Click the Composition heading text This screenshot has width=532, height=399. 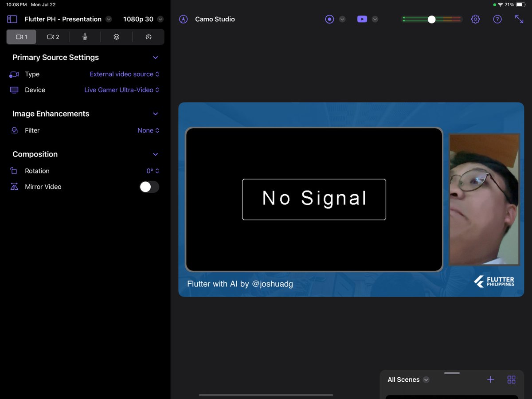click(x=35, y=154)
